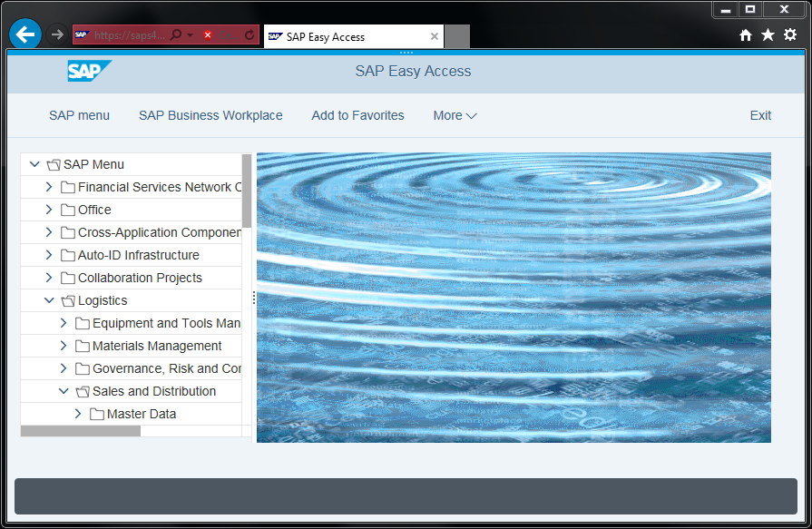Click the gray status bar at bottom

(406, 496)
